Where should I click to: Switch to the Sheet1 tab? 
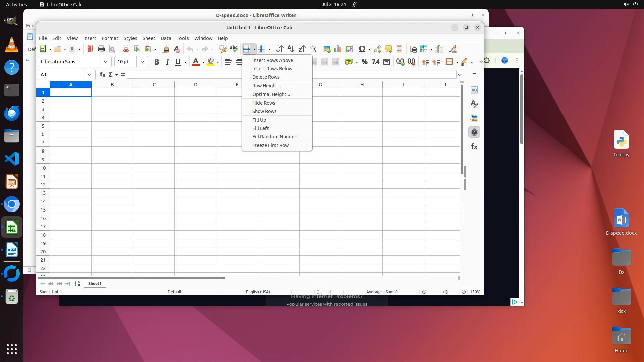[95, 284]
